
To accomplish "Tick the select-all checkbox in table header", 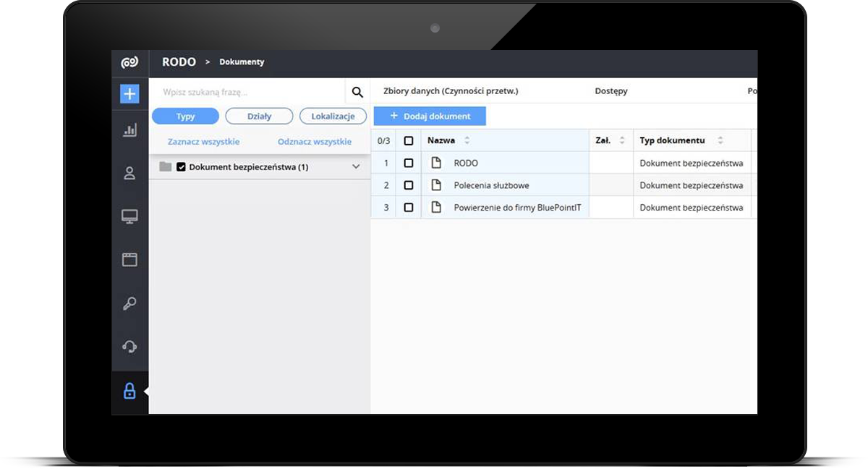I will click(409, 141).
